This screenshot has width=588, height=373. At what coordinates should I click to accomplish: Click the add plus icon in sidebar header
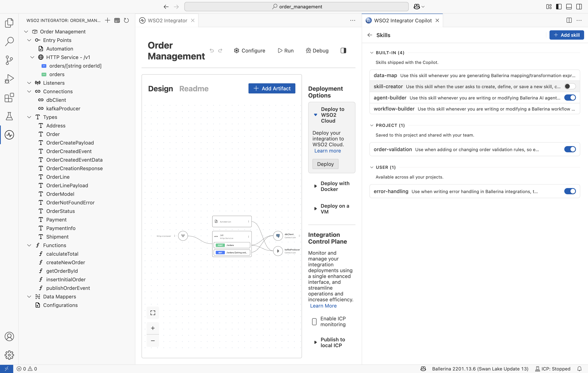tap(108, 20)
